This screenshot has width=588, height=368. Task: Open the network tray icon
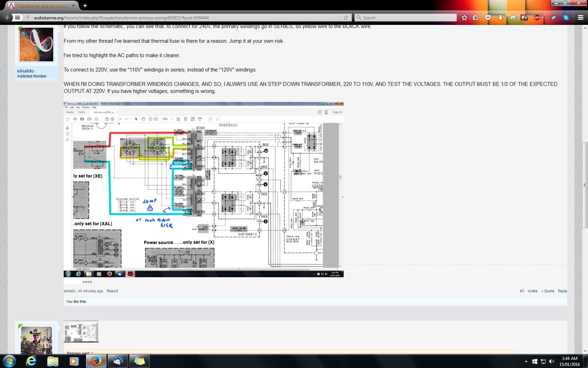coord(543,361)
